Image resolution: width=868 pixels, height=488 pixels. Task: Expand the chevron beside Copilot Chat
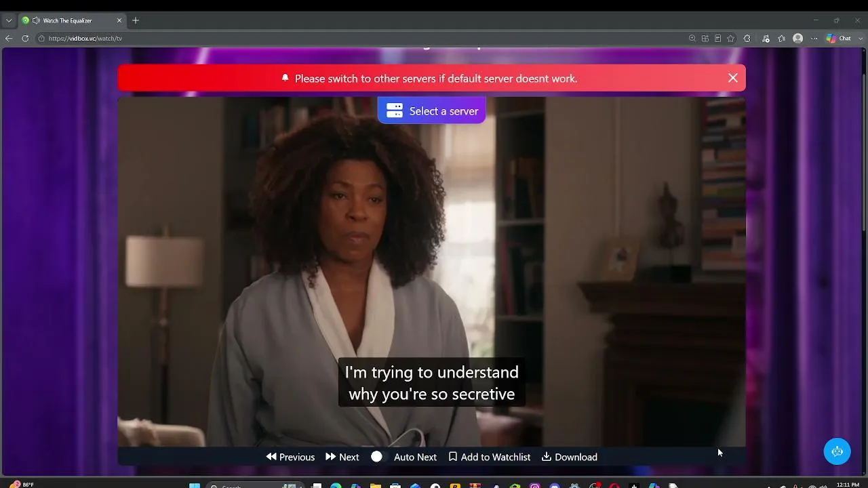coord(860,39)
